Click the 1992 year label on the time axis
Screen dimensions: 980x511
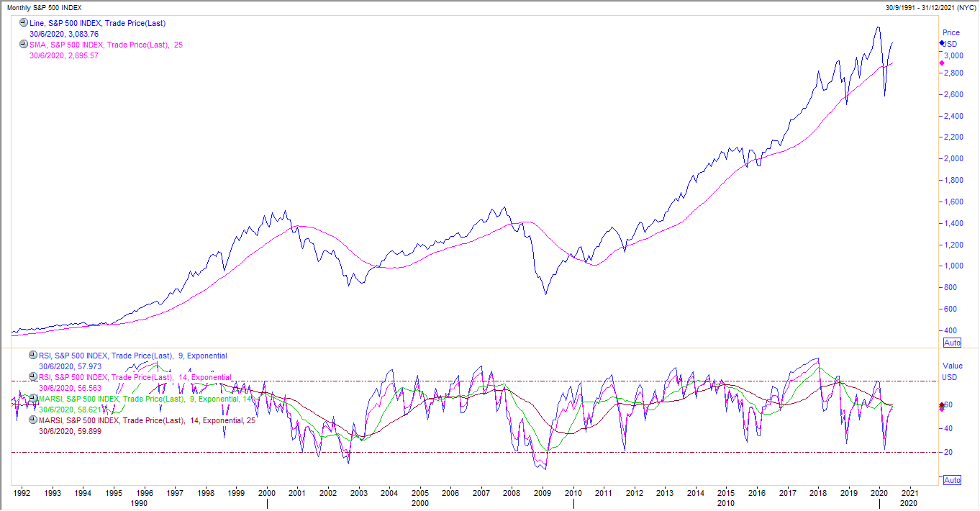pyautogui.click(x=22, y=494)
